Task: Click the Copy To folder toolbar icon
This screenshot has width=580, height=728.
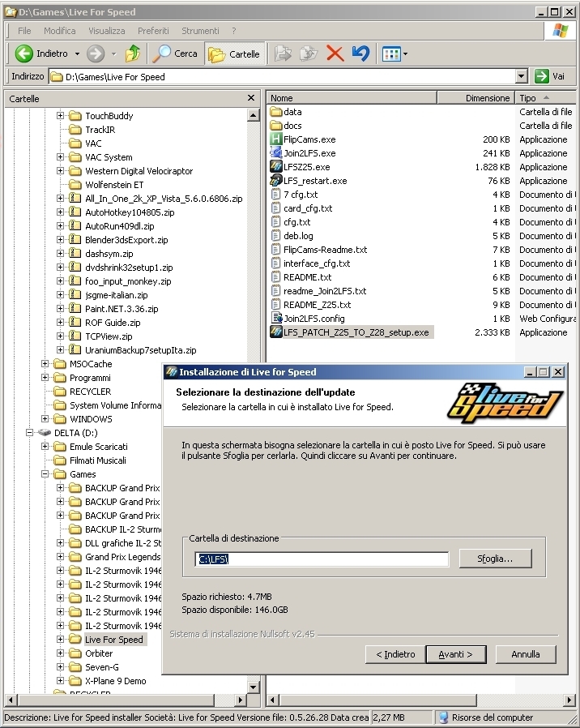Action: pos(309,54)
